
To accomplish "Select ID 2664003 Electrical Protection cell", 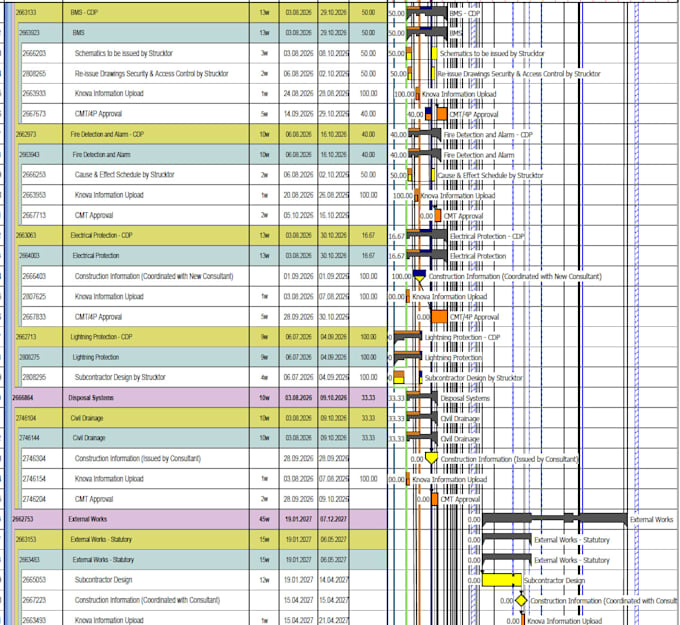I will point(41,256).
